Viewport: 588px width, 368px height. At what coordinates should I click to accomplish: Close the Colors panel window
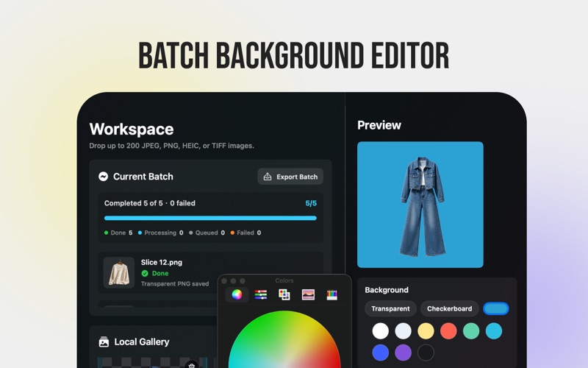tap(224, 281)
